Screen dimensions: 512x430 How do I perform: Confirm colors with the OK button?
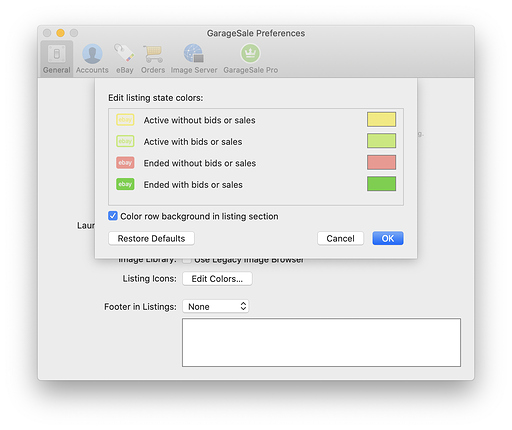click(388, 239)
